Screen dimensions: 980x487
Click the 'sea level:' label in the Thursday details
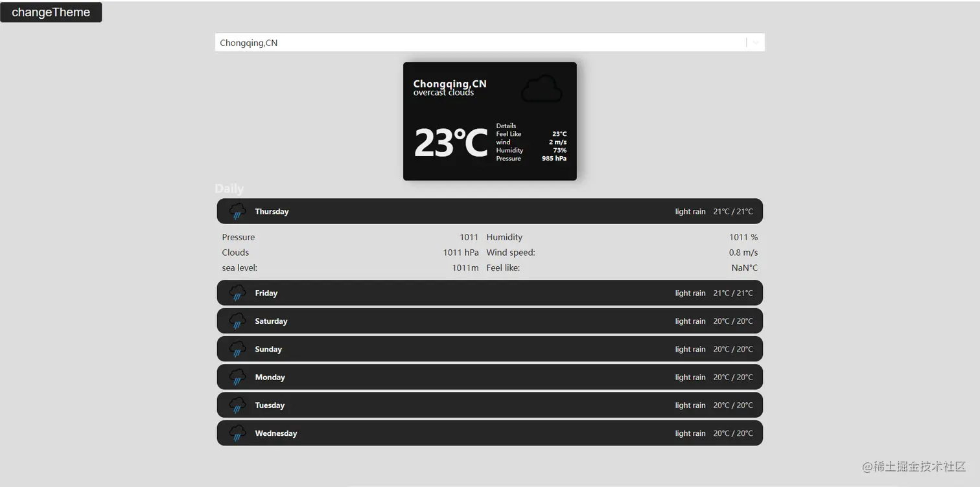pos(240,267)
